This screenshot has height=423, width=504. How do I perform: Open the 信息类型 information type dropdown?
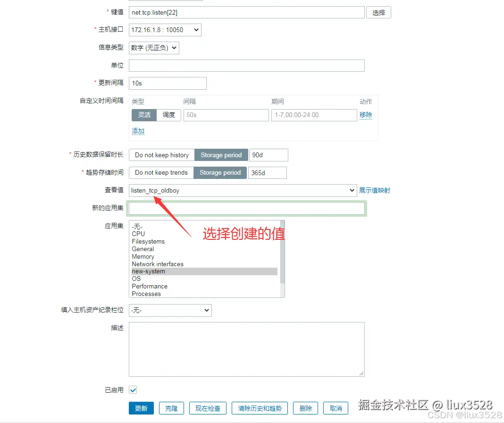click(x=154, y=48)
